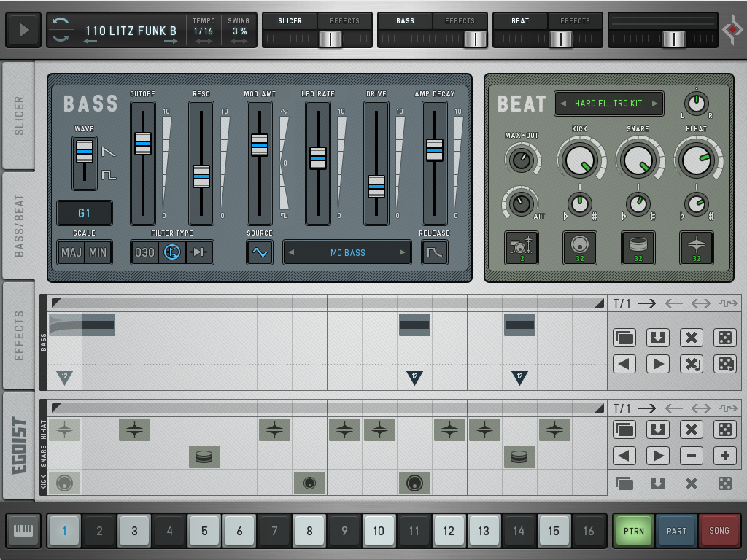Click the DRIVE slider handle
This screenshot has height=560, width=747.
click(x=376, y=187)
